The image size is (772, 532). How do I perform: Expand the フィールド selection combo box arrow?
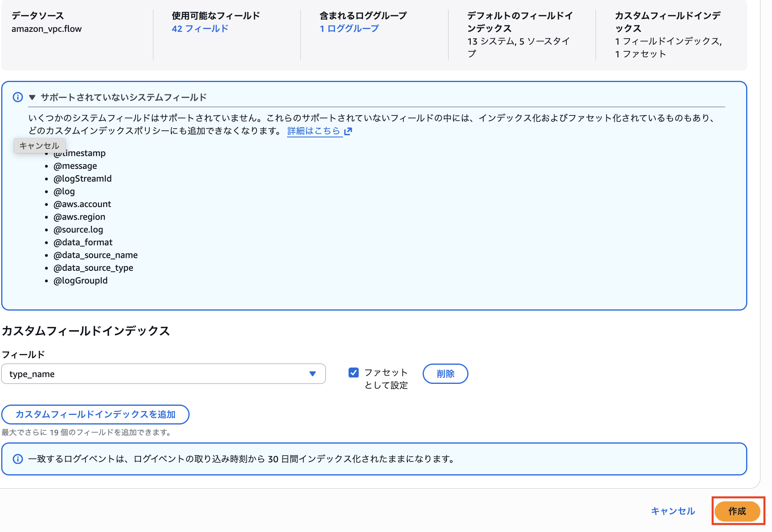click(x=313, y=374)
